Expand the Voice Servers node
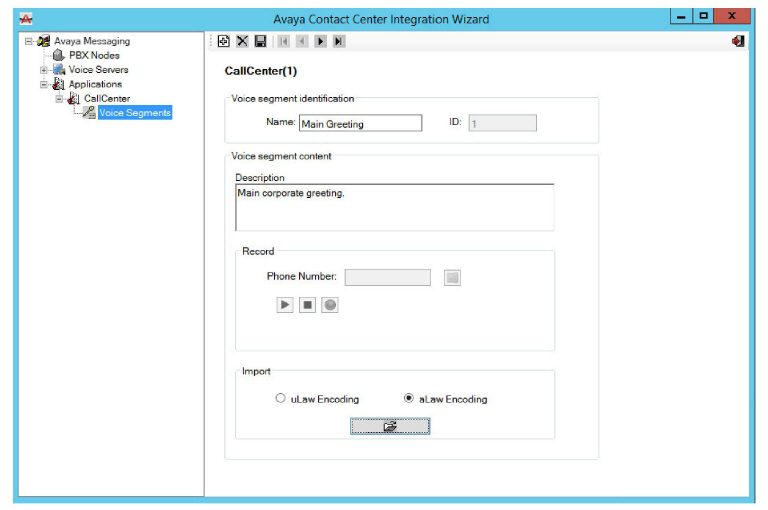The width and height of the screenshot is (768, 510). pyautogui.click(x=44, y=70)
